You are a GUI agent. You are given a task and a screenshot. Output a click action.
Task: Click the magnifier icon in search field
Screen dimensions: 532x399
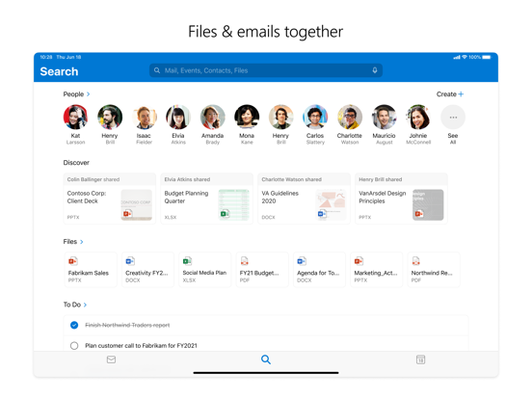157,70
